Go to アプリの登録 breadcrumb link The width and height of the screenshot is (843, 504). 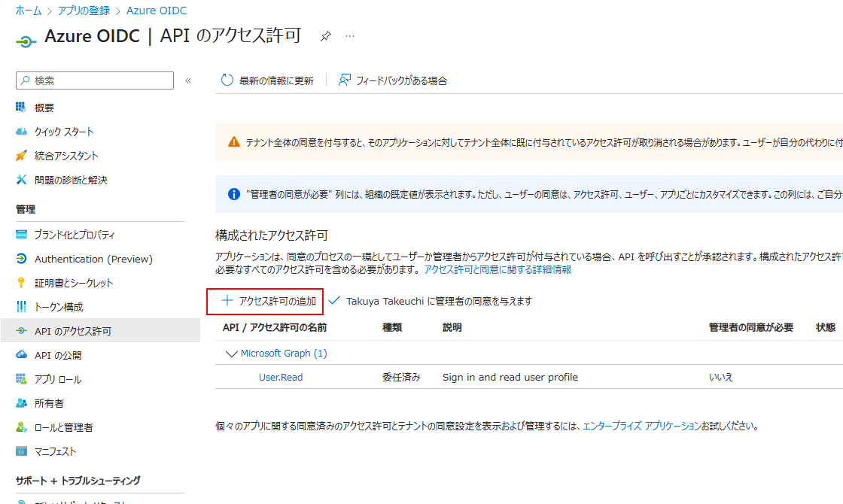click(84, 11)
